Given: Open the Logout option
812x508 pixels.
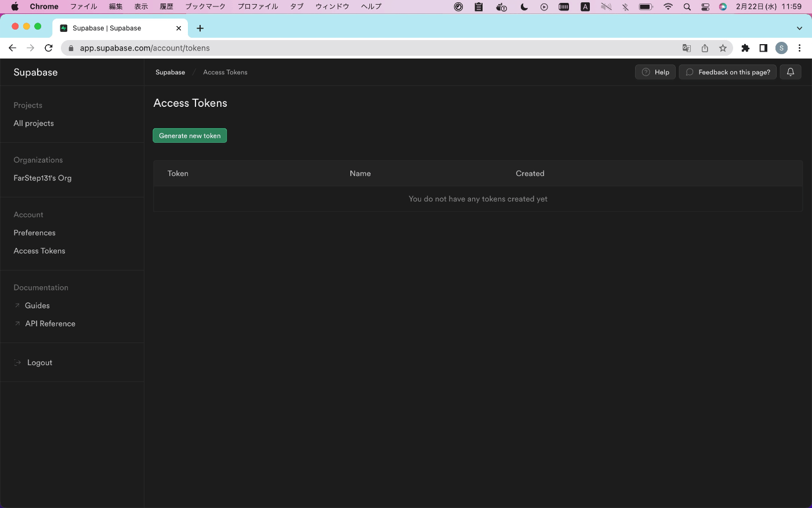Looking at the screenshot, I should pyautogui.click(x=39, y=362).
